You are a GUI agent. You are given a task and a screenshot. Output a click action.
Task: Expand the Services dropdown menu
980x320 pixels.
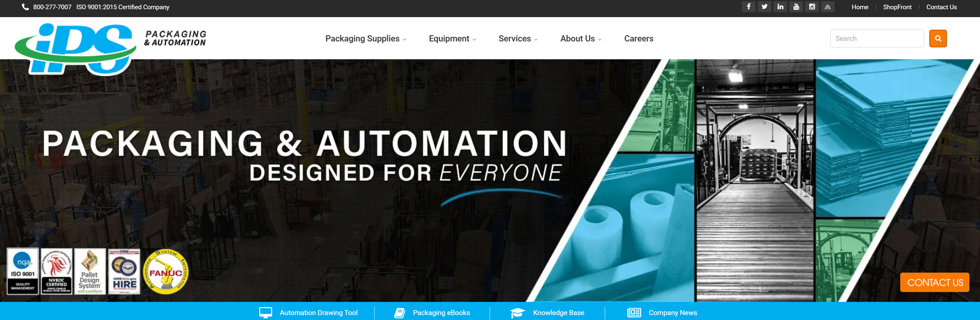[x=517, y=39]
